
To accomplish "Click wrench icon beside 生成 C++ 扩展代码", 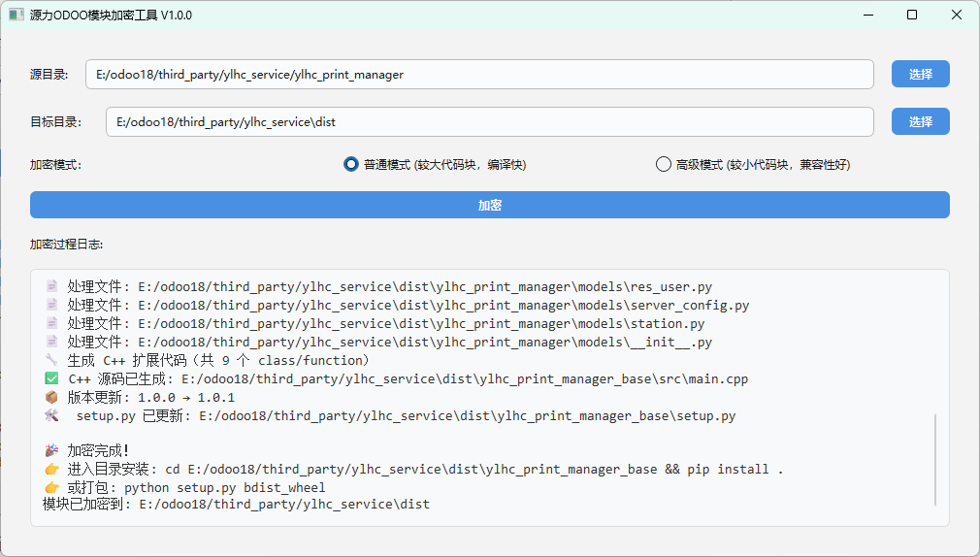I will pos(51,360).
